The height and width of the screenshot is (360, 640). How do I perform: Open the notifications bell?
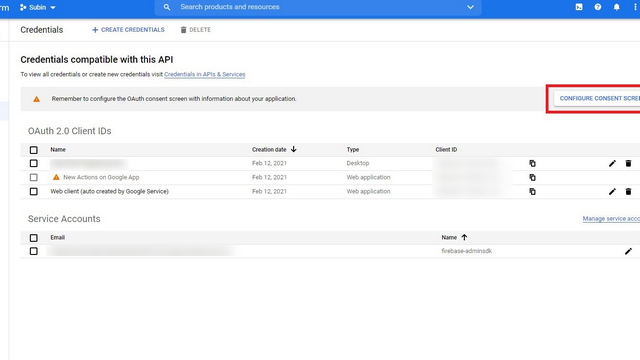[616, 7]
